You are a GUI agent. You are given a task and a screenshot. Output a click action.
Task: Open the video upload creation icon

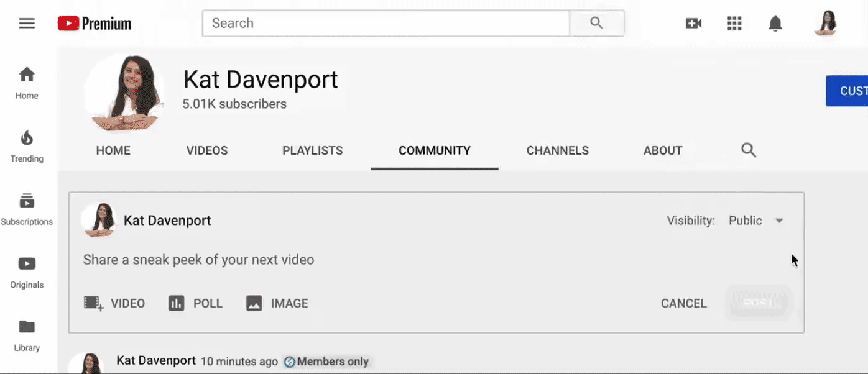click(693, 23)
